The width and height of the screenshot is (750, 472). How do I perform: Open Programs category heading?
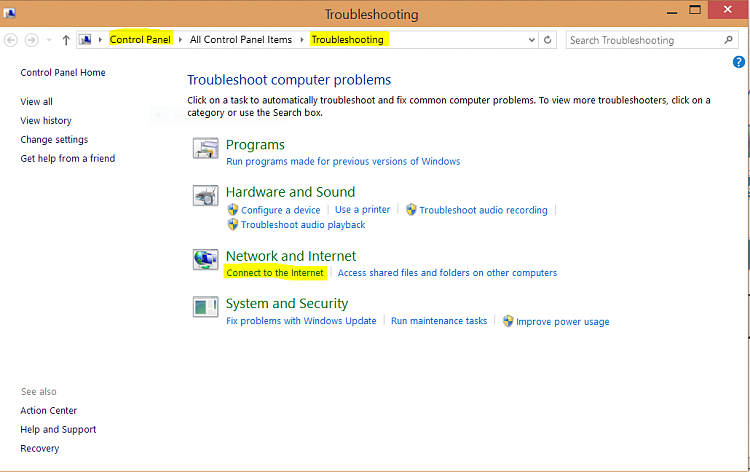pos(255,145)
